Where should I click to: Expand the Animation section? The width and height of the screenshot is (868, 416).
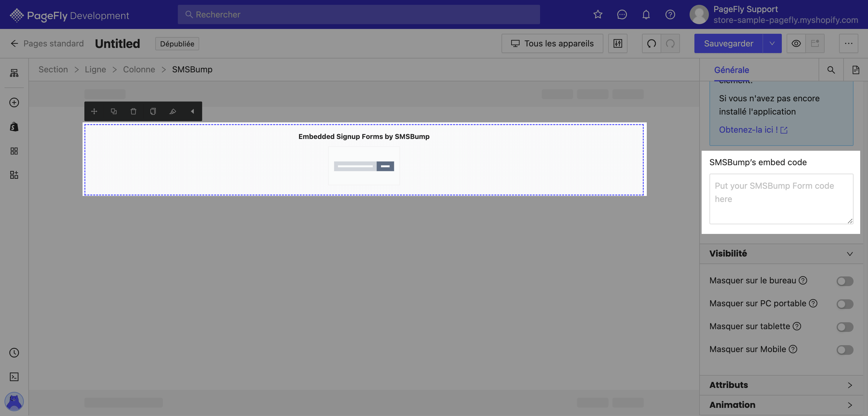781,405
